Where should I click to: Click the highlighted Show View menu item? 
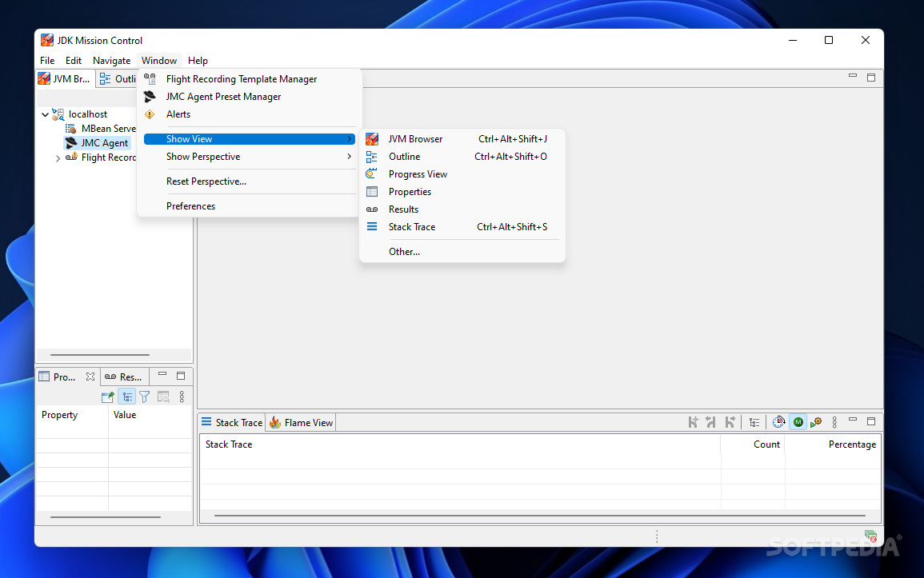(x=250, y=139)
